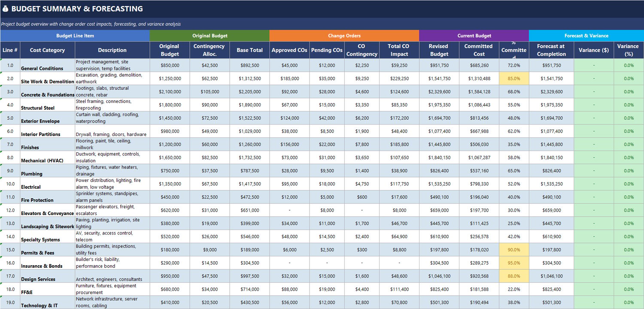Select Finishes' $185,800 total CO impact

[x=399, y=145]
